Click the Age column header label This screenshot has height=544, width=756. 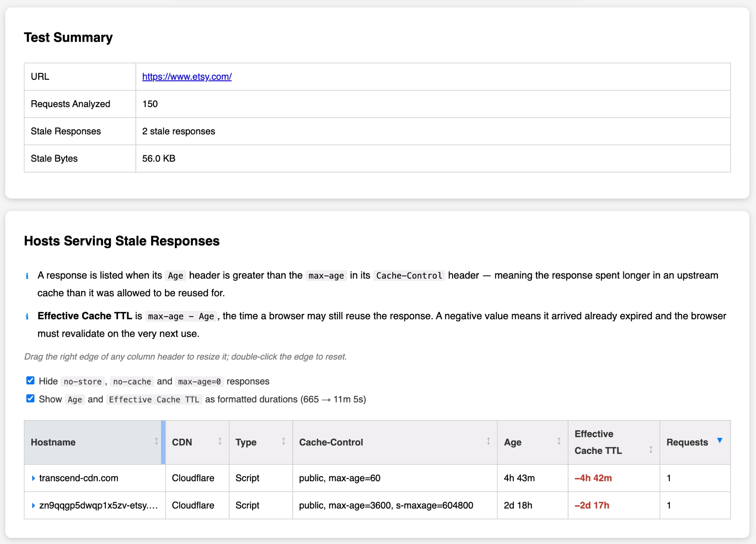(x=512, y=442)
